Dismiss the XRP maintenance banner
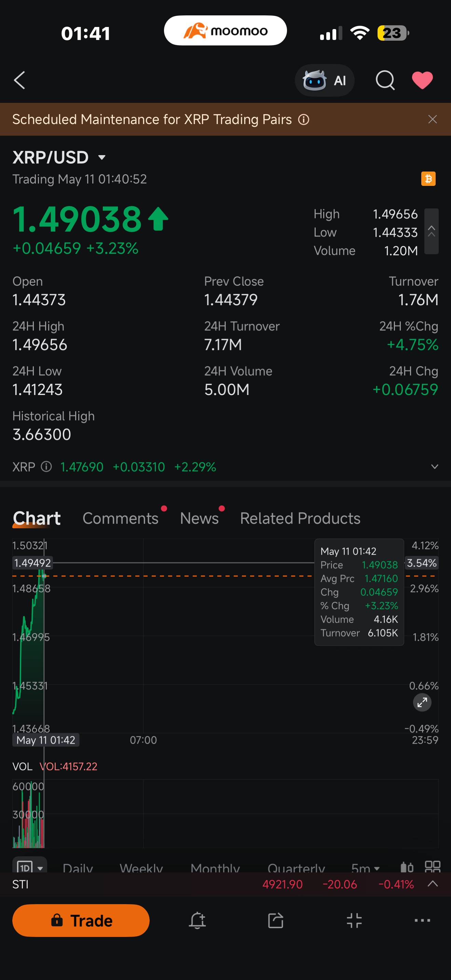 pyautogui.click(x=432, y=120)
